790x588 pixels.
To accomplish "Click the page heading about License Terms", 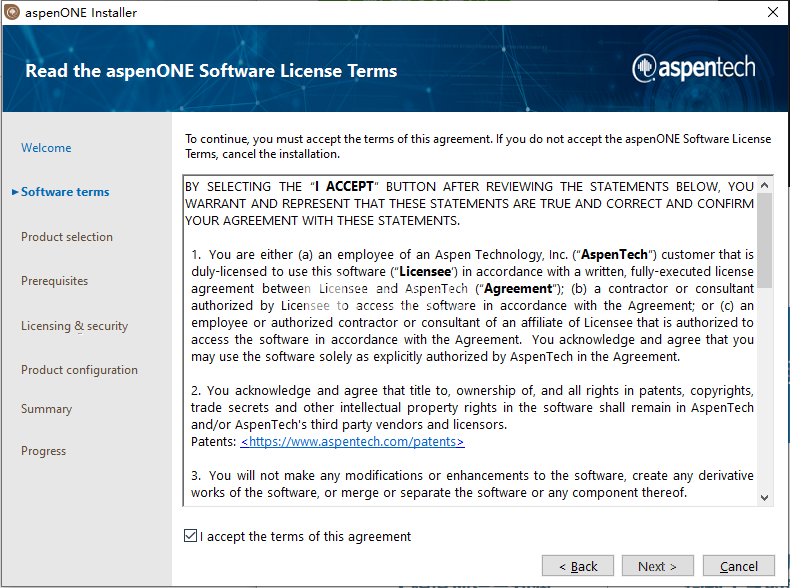I will (211, 71).
